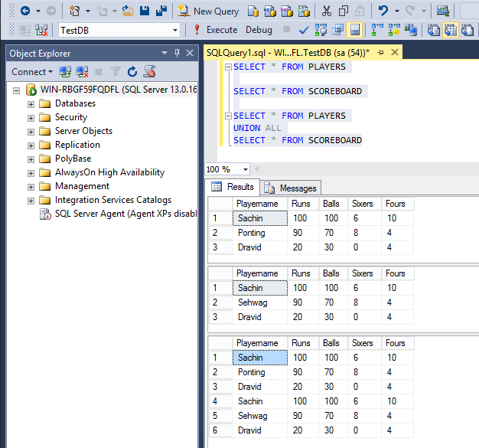479x448 pixels.
Task: Click the Debug button
Action: pyautogui.click(x=259, y=30)
